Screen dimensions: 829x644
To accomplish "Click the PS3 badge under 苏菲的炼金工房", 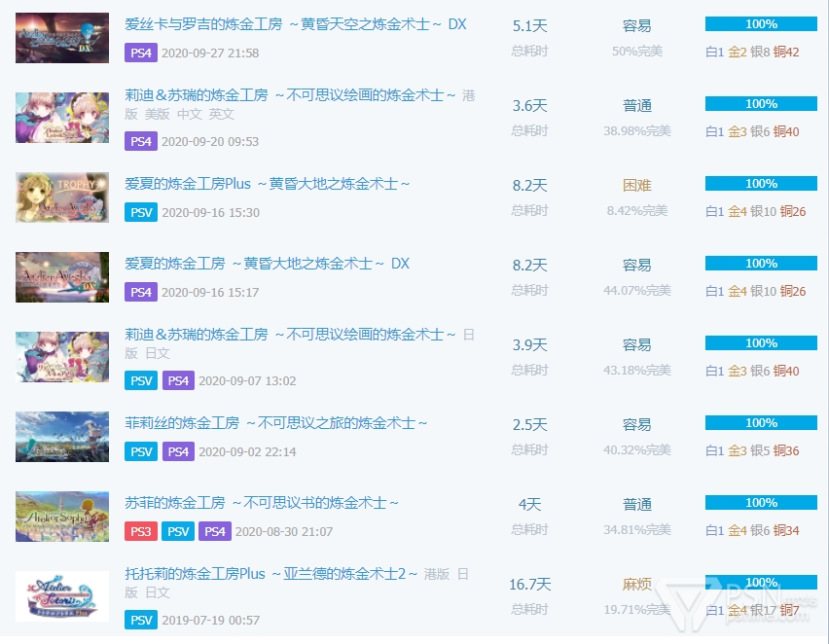I will 141,532.
